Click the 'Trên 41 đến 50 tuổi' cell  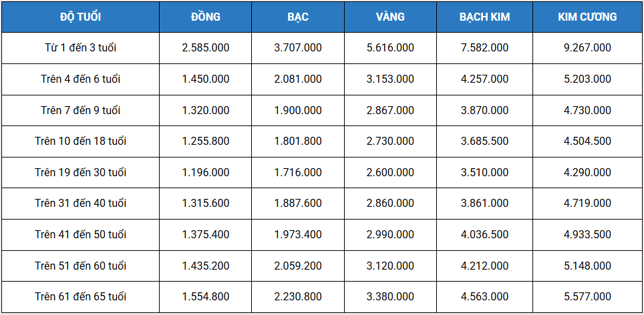click(x=80, y=234)
